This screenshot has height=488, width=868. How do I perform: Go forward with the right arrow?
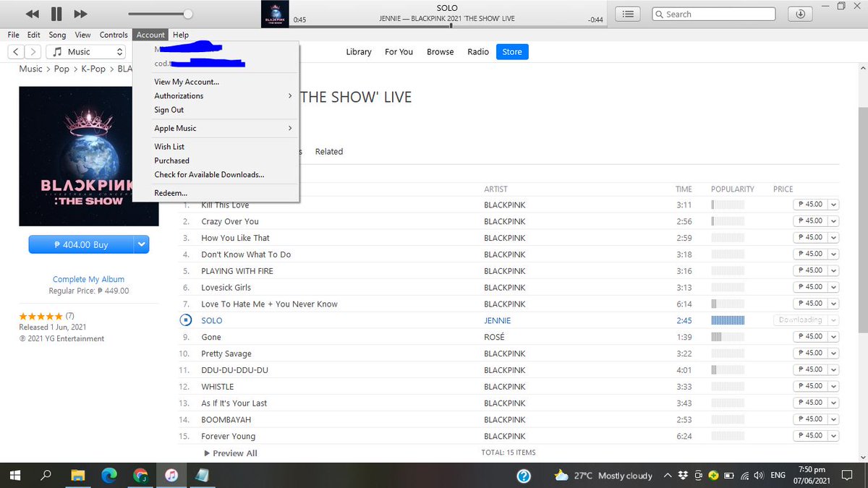pos(33,52)
